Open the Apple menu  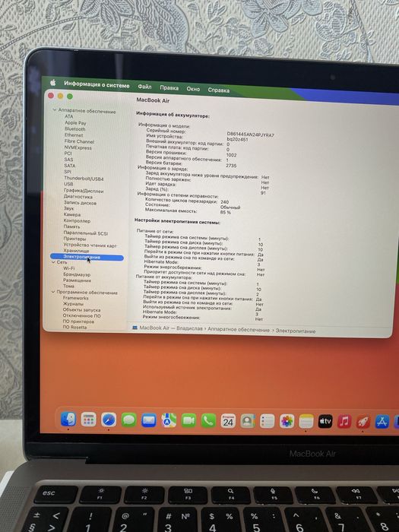(x=53, y=82)
